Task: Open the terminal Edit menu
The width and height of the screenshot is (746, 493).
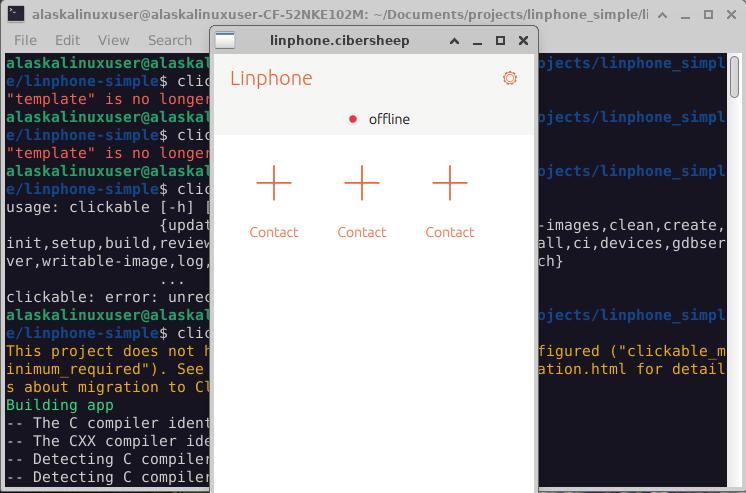Action: [x=68, y=40]
